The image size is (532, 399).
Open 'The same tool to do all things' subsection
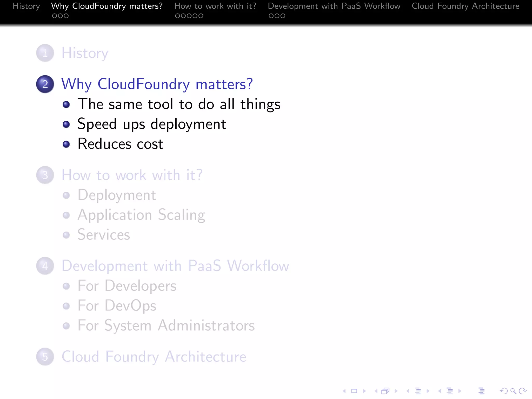(179, 104)
